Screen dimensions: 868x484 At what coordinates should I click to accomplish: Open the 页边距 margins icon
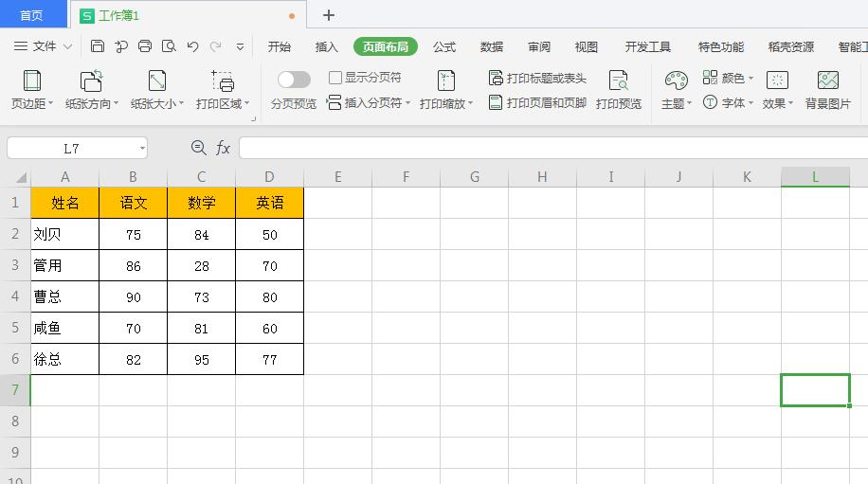click(x=32, y=81)
